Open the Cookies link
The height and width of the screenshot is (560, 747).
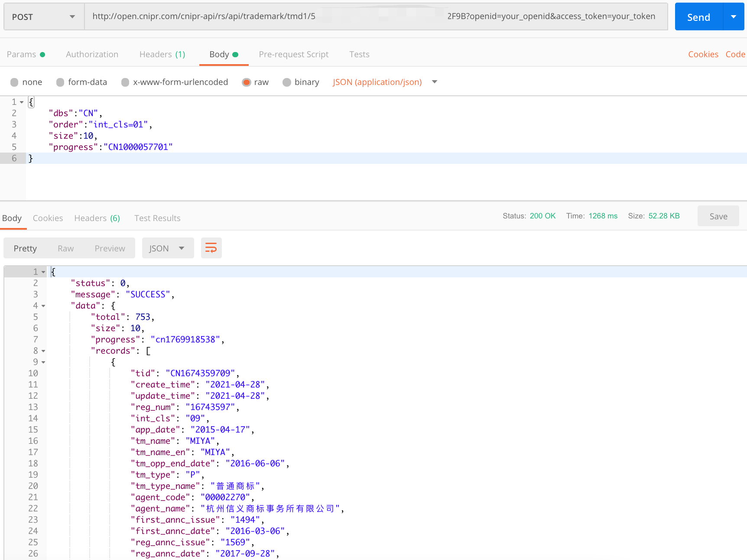(x=703, y=54)
